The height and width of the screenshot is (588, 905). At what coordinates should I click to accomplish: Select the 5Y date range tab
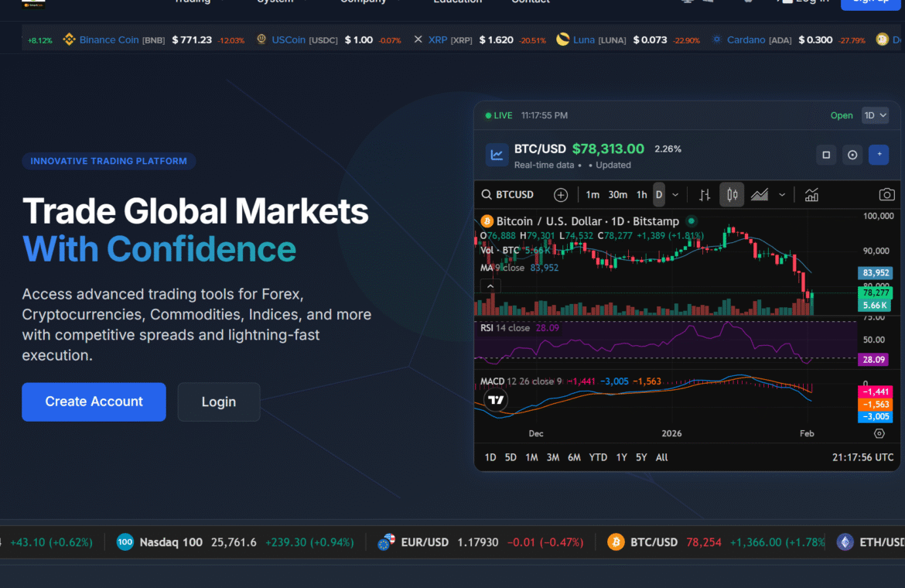[x=641, y=457]
